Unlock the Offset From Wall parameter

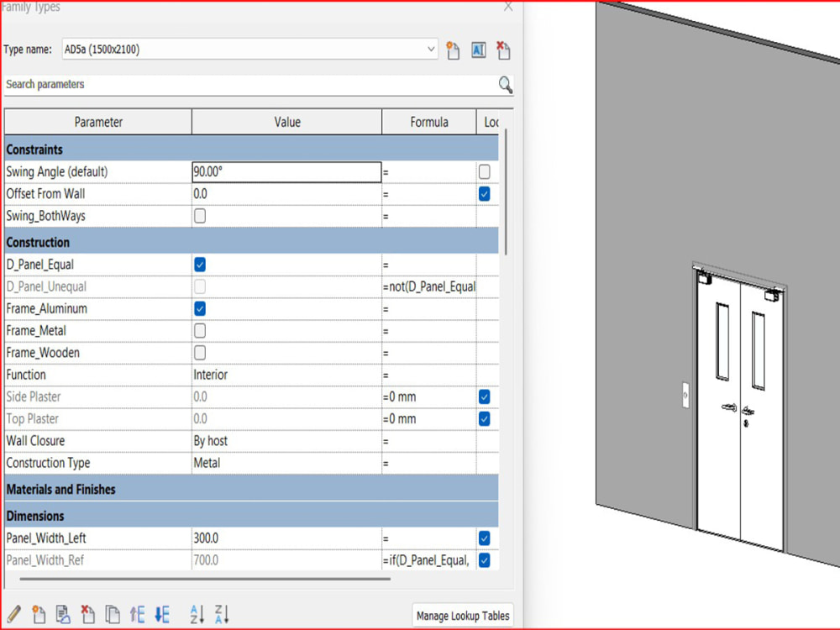pos(485,194)
